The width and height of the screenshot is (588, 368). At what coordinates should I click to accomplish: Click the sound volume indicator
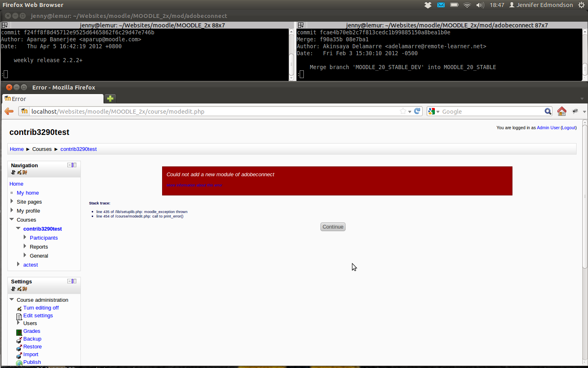[x=480, y=5]
